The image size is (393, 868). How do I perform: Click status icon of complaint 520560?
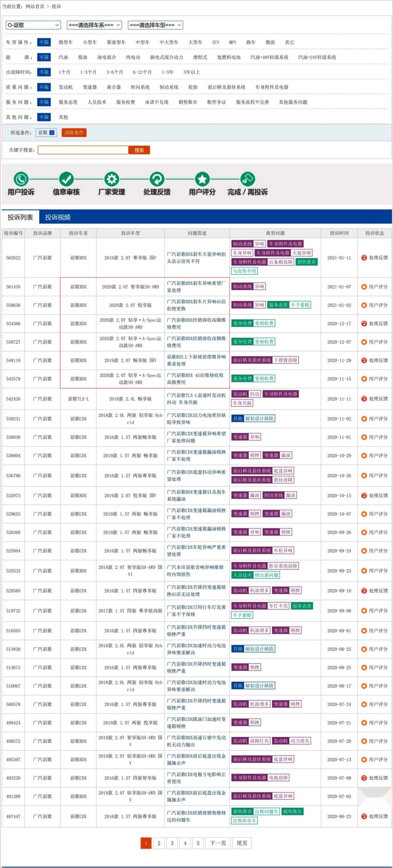[364, 591]
